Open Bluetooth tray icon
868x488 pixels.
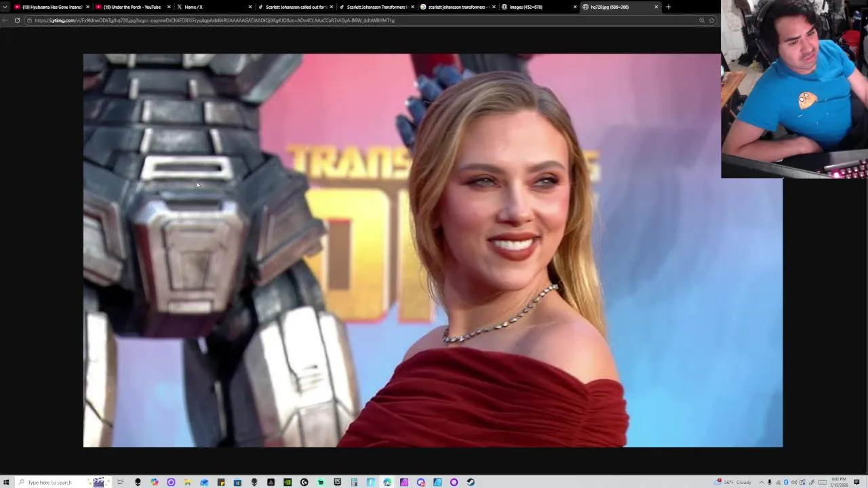point(786,482)
